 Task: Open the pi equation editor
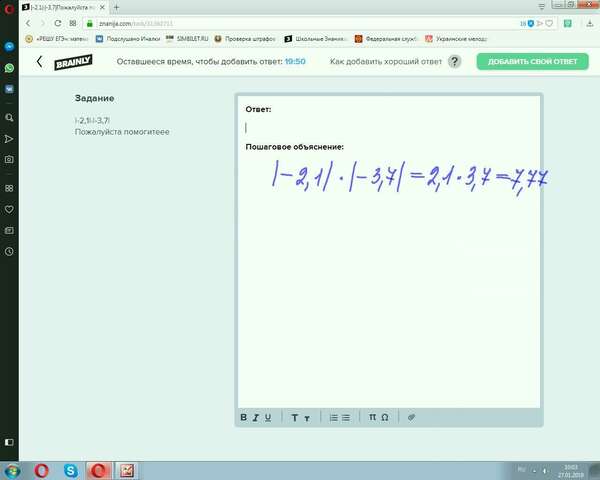[x=372, y=417]
